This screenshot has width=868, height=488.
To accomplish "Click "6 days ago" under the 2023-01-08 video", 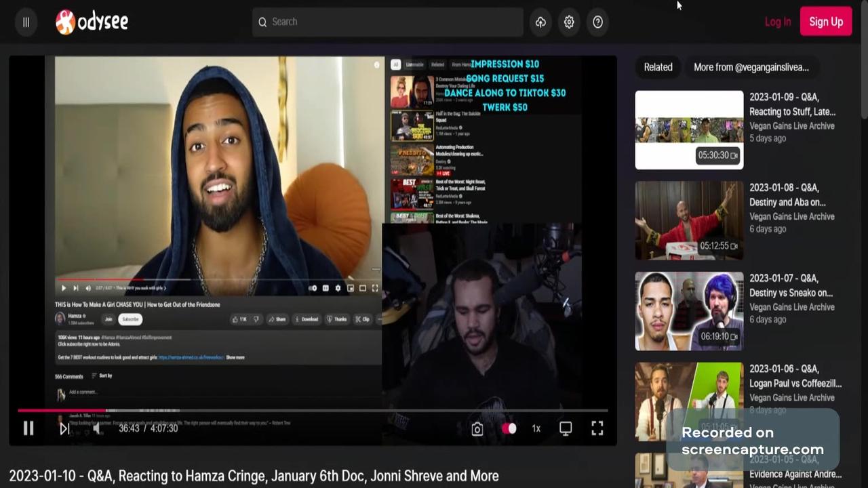I will point(768,229).
